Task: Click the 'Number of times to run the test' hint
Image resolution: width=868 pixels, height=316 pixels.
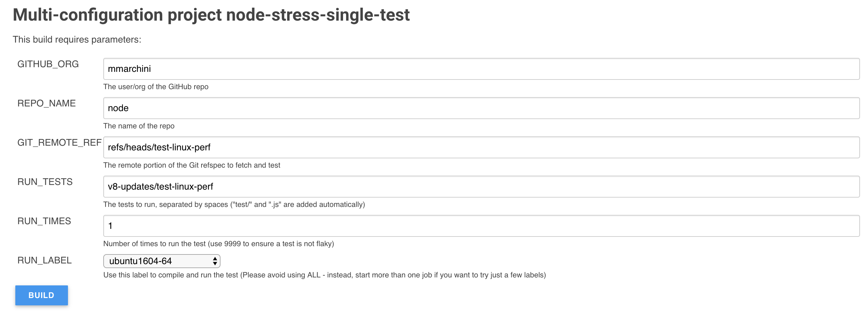Action: [219, 243]
